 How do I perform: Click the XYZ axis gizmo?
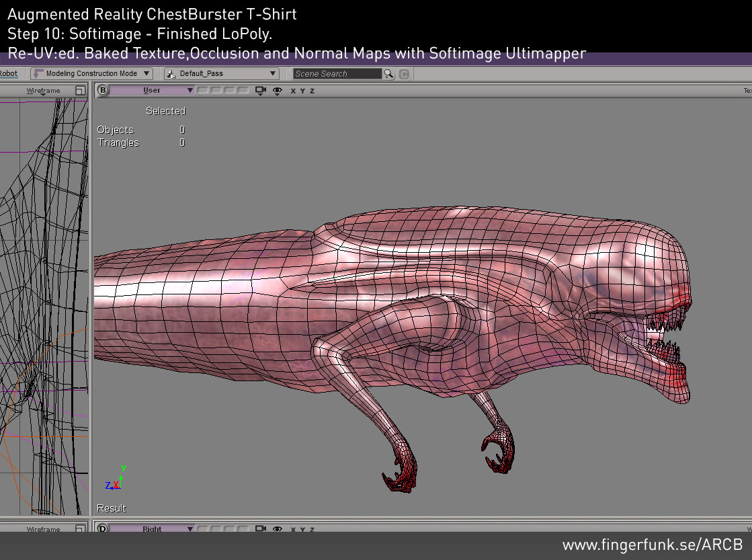click(x=116, y=479)
